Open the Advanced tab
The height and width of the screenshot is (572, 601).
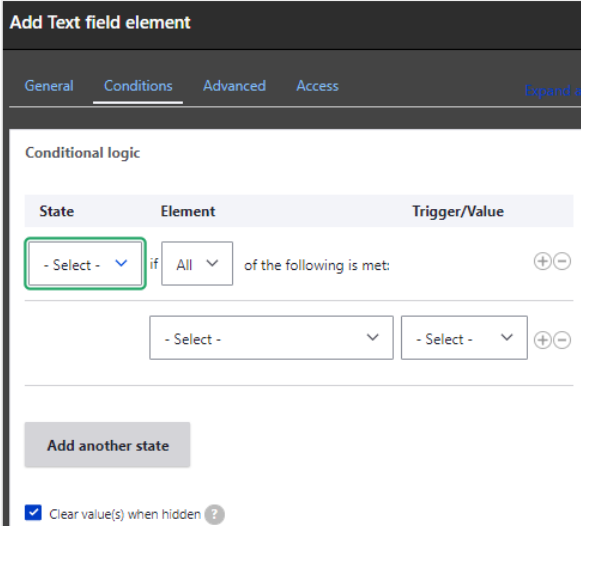tap(234, 86)
